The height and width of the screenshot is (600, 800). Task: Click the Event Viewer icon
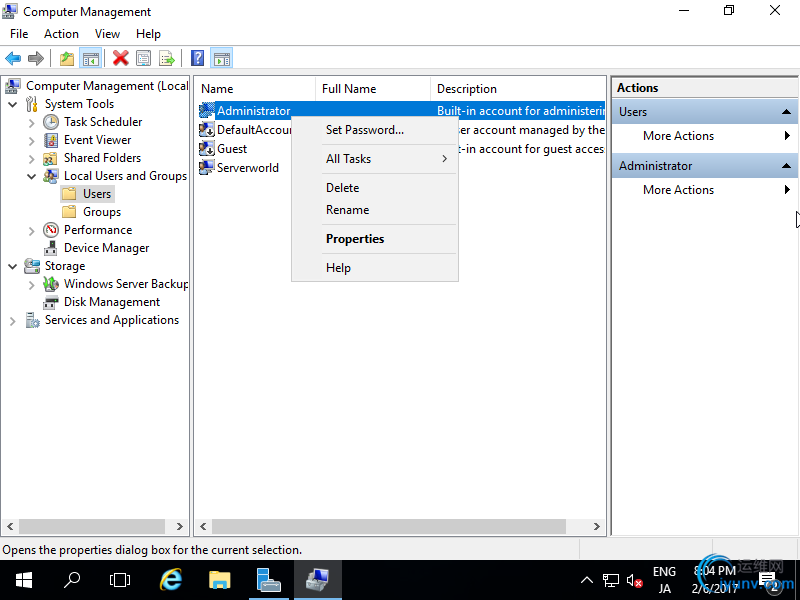pos(51,140)
